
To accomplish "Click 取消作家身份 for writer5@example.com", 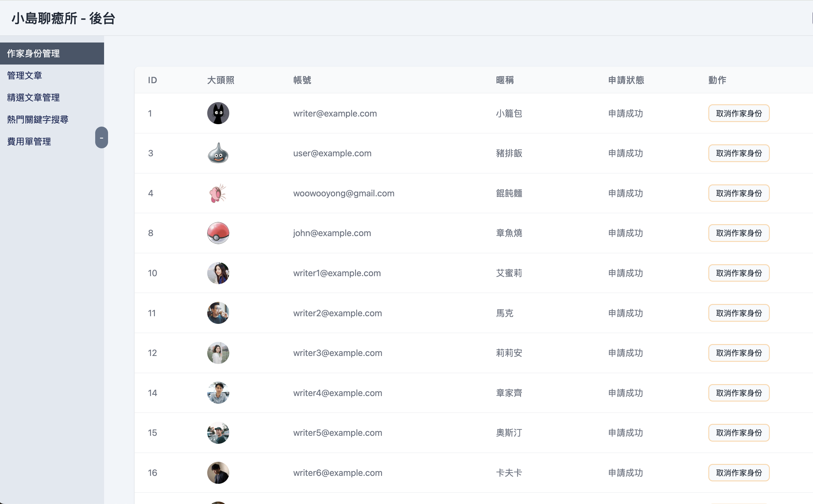I will [739, 433].
